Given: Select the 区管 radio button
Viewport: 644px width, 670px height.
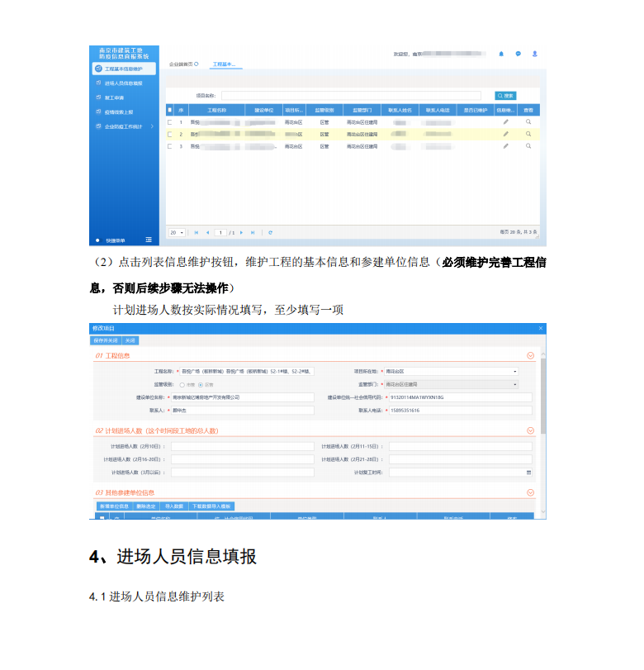Looking at the screenshot, I should coord(201,385).
